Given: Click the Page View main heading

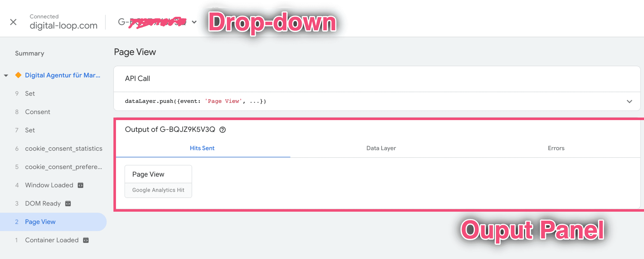Looking at the screenshot, I should (x=135, y=52).
